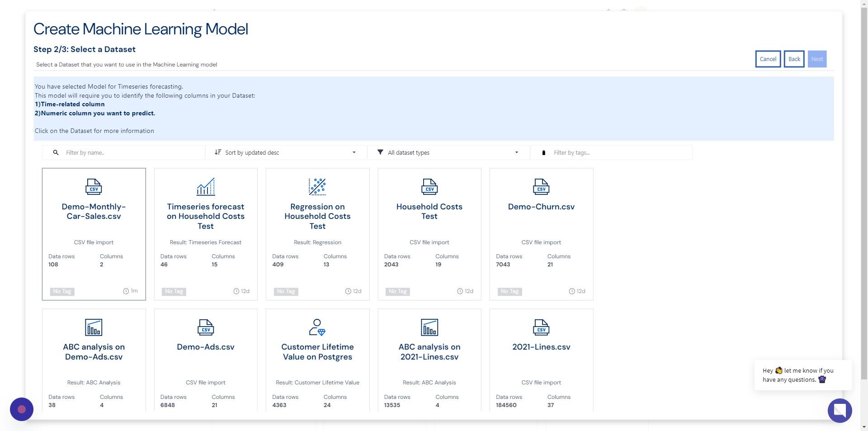Click the Customer Lifetime Value person icon
Screen dimensions: 868x431
317,327
